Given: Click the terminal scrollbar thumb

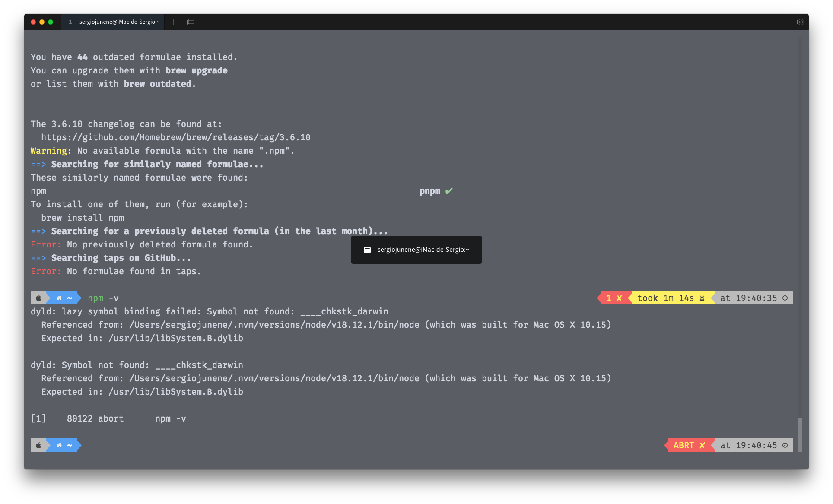Looking at the screenshot, I should [800, 435].
